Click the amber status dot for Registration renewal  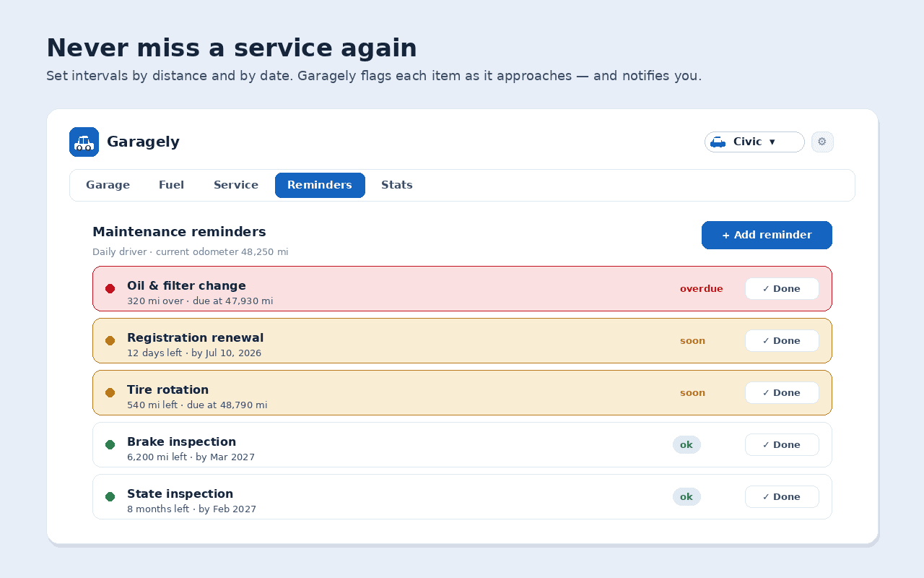110,340
